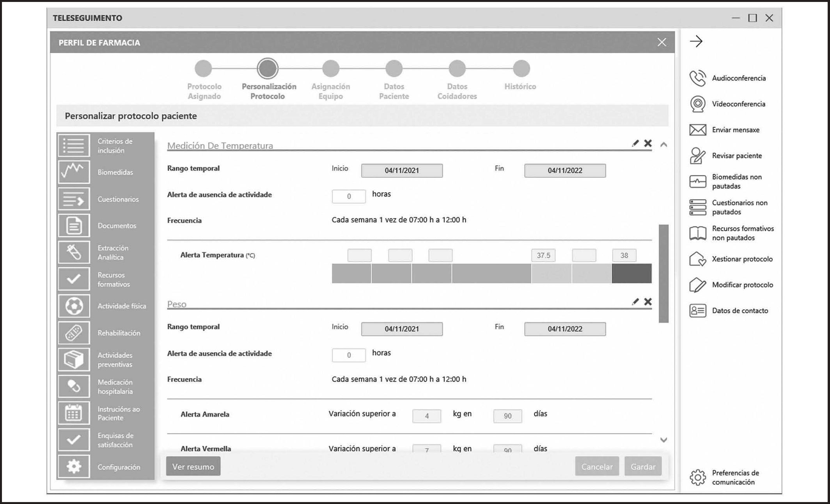Viewport: 830px width, 504px height.
Task: Switch to Histórico step
Action: 521,69
